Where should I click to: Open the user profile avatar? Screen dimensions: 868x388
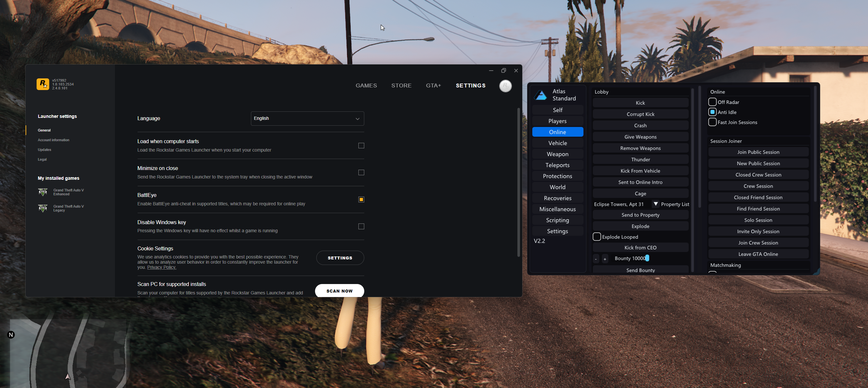[505, 86]
